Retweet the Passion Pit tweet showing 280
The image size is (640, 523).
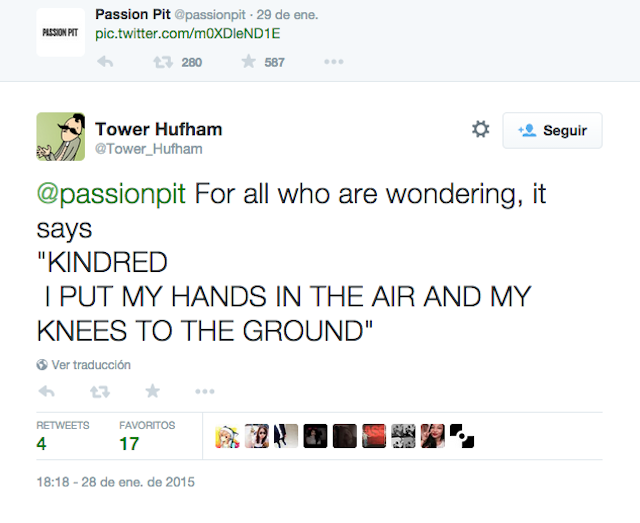pyautogui.click(x=158, y=61)
